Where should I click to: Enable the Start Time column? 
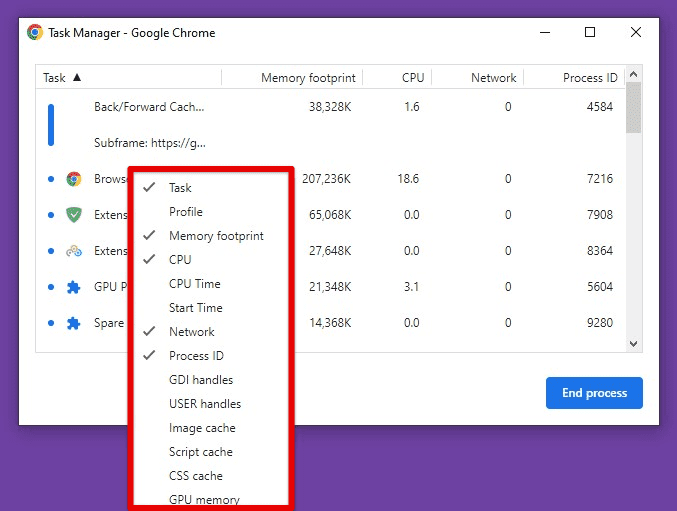[211, 308]
